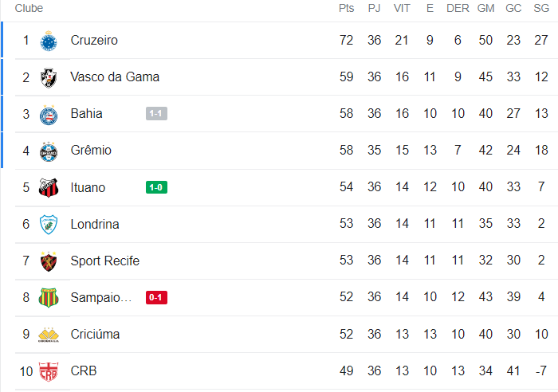Select the Criciúma team name

[x=95, y=335]
